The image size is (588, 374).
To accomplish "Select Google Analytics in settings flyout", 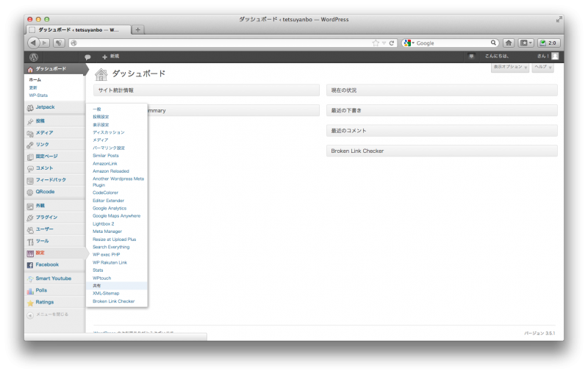I will coord(110,209).
